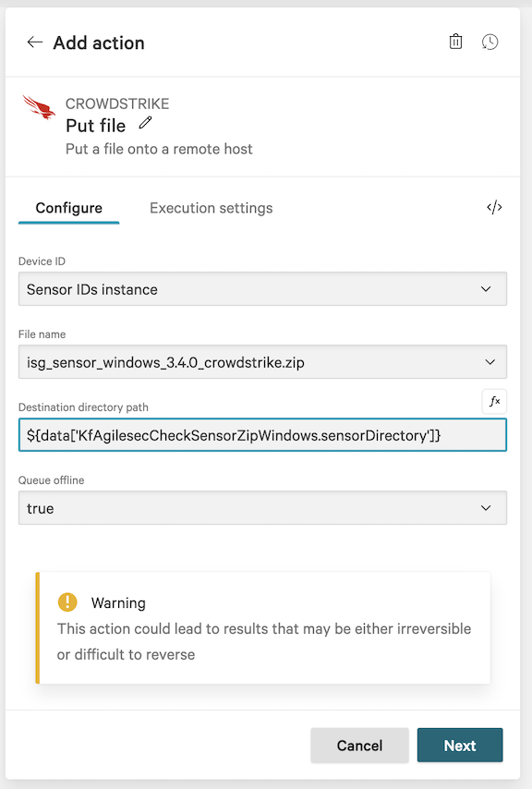Open the run history clock icon
The height and width of the screenshot is (789, 532).
[x=490, y=42]
